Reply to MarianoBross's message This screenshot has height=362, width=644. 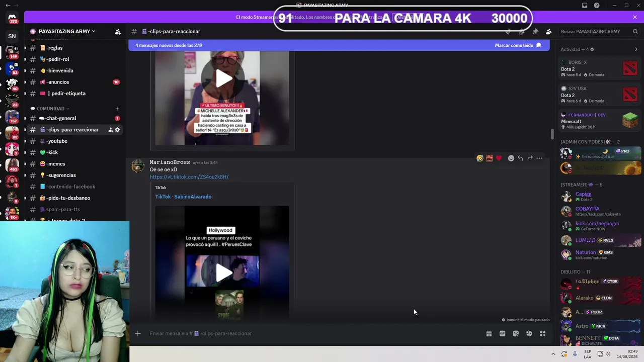pyautogui.click(x=520, y=158)
